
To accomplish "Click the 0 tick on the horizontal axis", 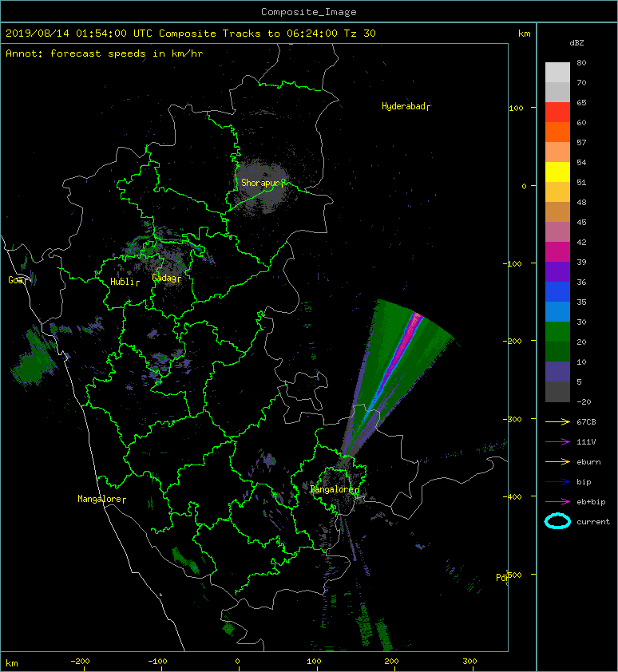I will point(237,662).
